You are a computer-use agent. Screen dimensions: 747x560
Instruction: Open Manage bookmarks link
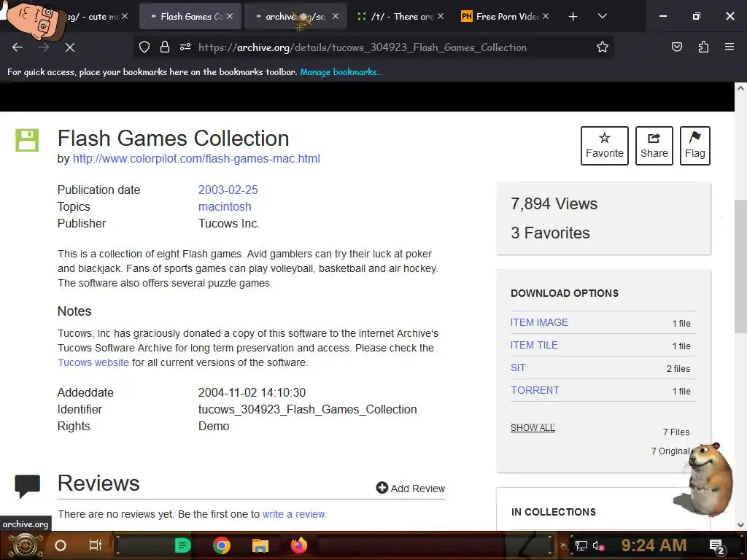tap(341, 72)
